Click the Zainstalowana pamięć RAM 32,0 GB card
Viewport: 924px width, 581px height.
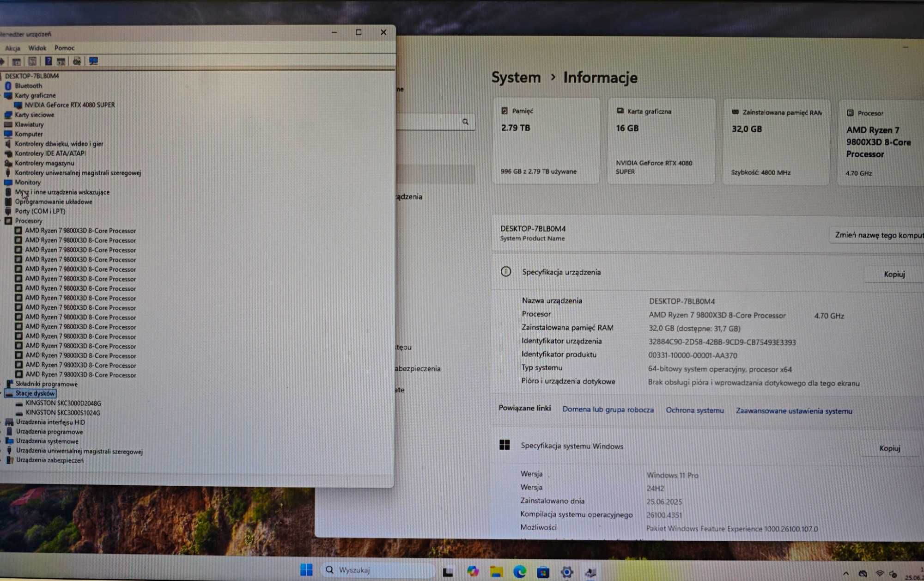pos(776,142)
